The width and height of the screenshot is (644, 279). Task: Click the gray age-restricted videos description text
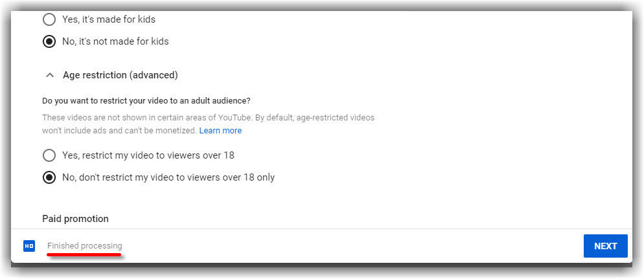(208, 124)
